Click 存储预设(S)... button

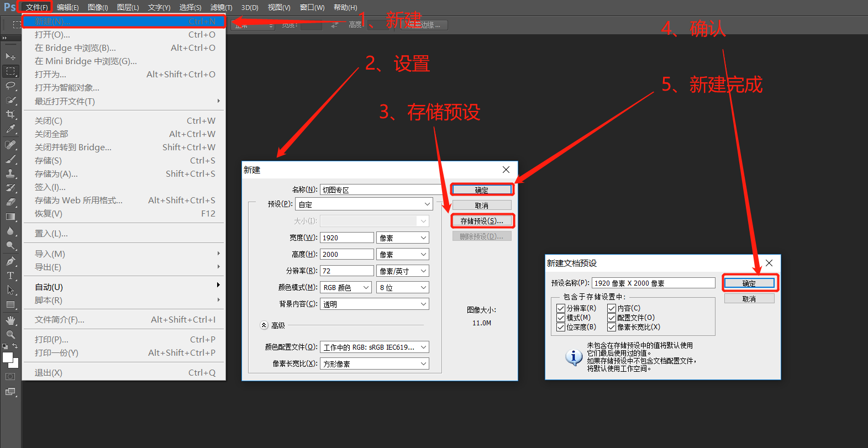[x=482, y=220]
